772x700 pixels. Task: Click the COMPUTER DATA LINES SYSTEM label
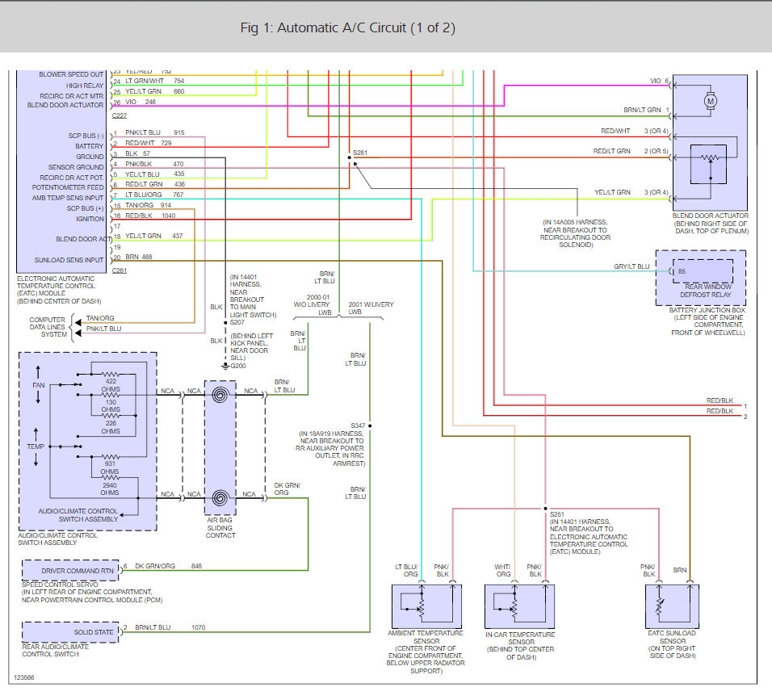click(x=48, y=327)
